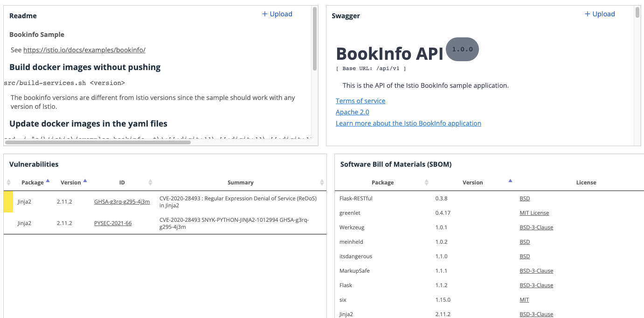Click the src/build-services.sh command text
This screenshot has width=644, height=318.
tap(64, 83)
